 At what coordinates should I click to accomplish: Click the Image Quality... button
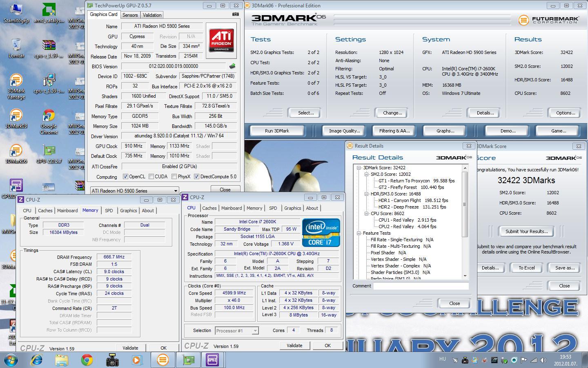(345, 131)
